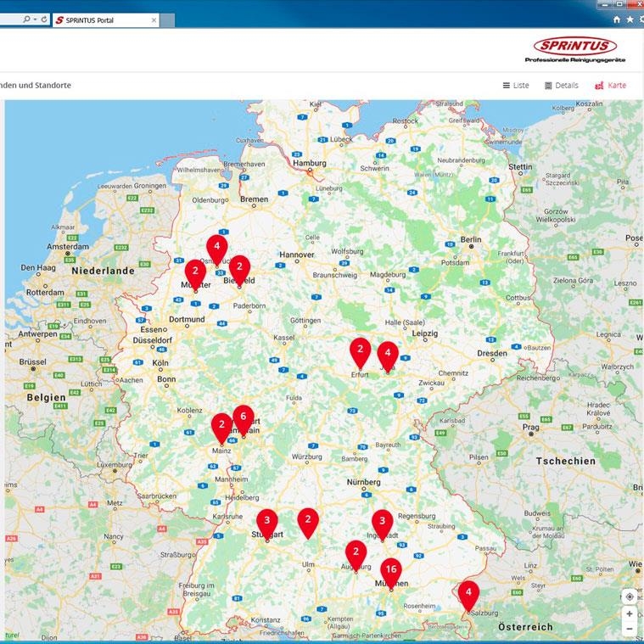This screenshot has width=644, height=644.
Task: Close the SPRINTUS Portal tab
Action: click(x=153, y=20)
